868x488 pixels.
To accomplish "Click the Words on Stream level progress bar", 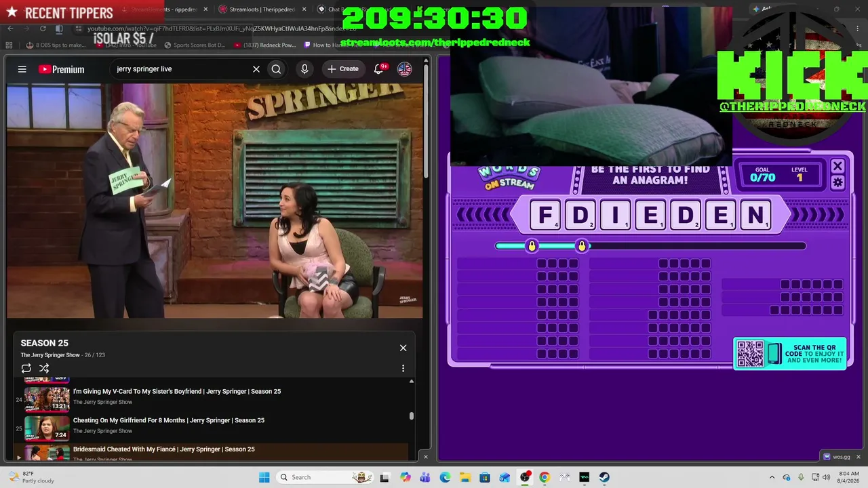I will pyautogui.click(x=651, y=246).
